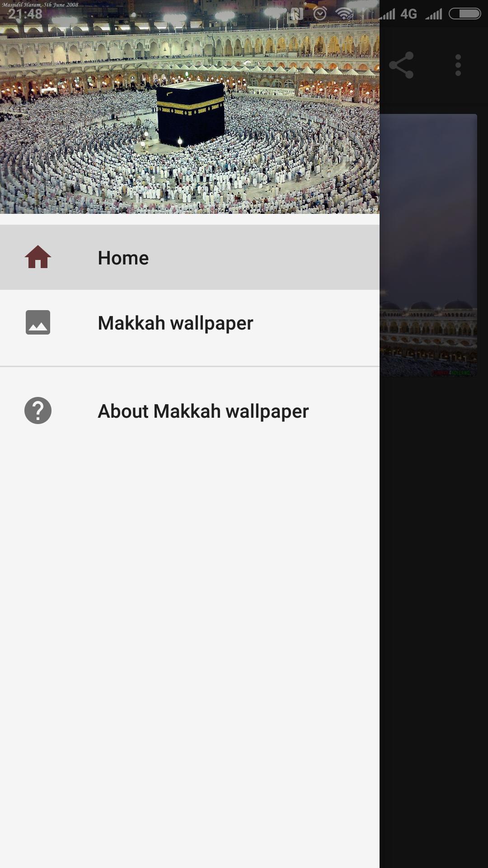Tap the picture icon beside Makkah wallpaper
Image resolution: width=488 pixels, height=868 pixels.
[x=38, y=322]
